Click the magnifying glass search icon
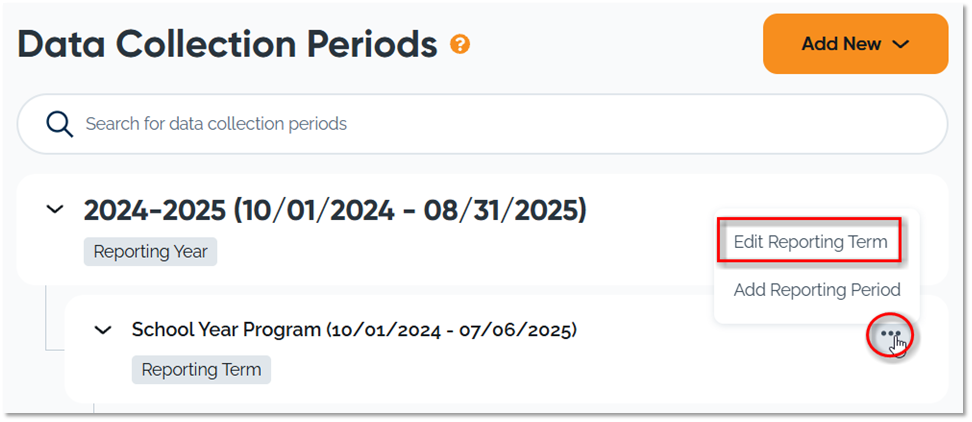972x422 pixels. click(x=60, y=124)
